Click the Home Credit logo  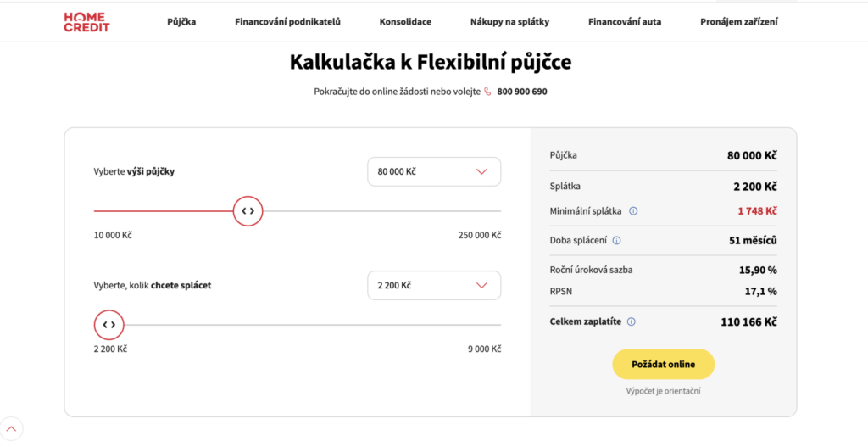click(87, 22)
